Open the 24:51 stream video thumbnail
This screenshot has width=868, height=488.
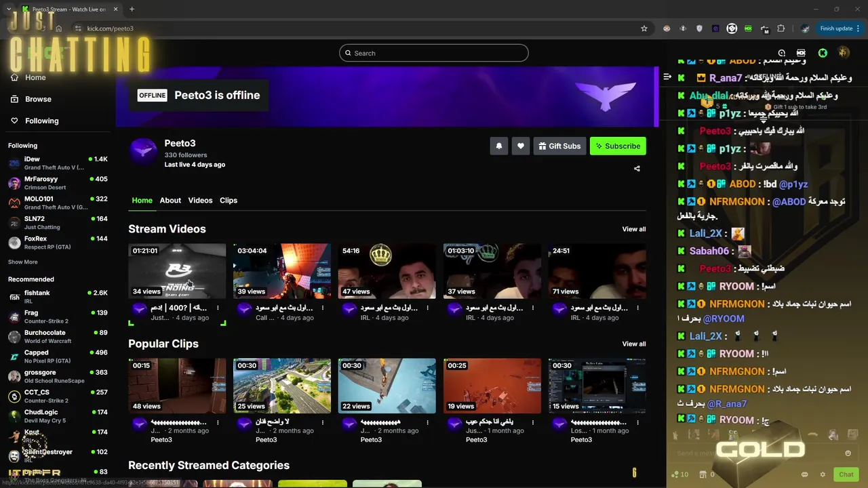point(597,271)
